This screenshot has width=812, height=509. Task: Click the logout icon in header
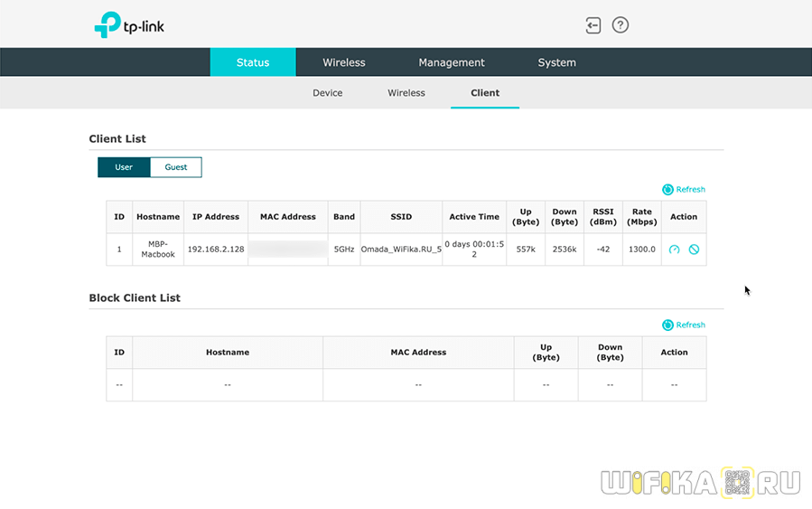tap(593, 25)
